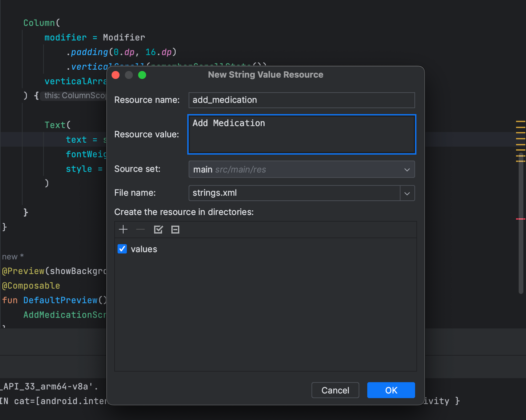
Task: Click the API_33_arm64-v8a log line
Action: [x=49, y=386]
